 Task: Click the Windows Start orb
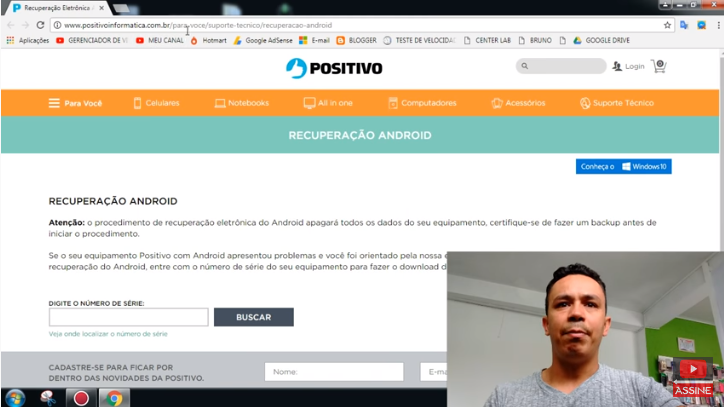click(x=15, y=398)
